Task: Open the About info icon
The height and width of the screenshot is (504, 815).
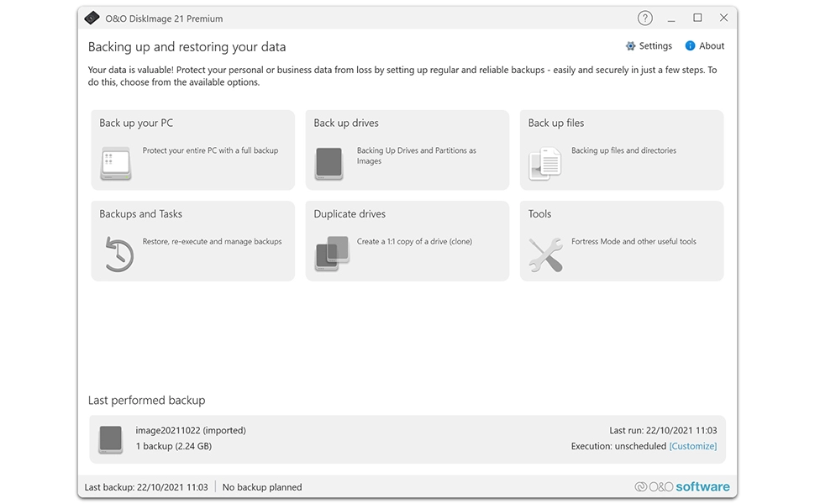Action: click(x=689, y=45)
